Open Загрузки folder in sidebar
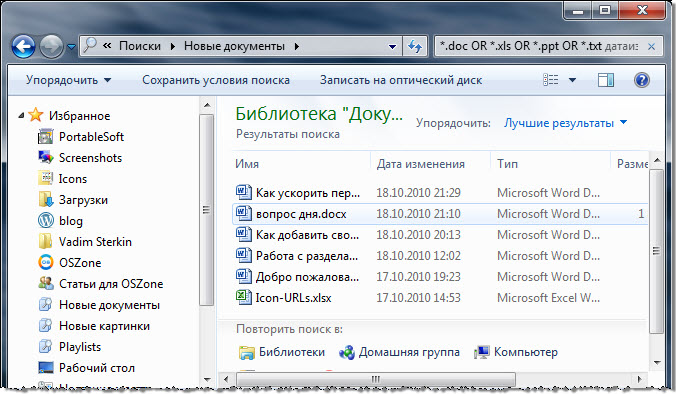The height and width of the screenshot is (394, 676). (x=73, y=200)
